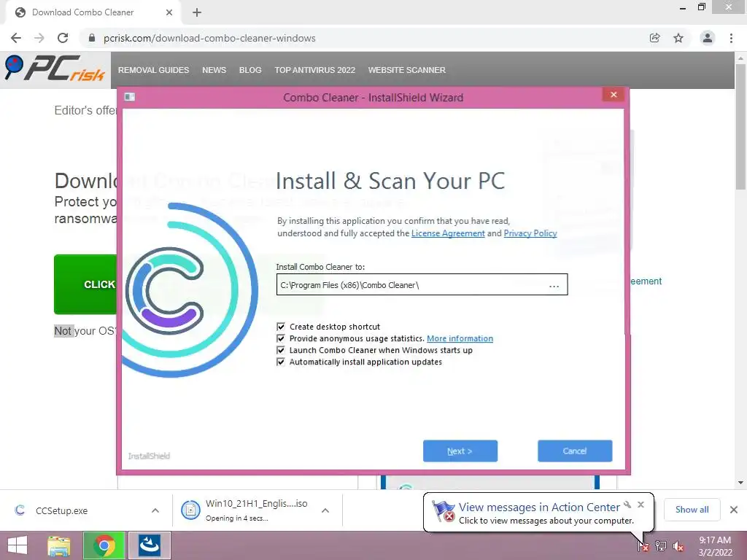This screenshot has height=560, width=747.
Task: Open the Website Scanner page
Action: [x=407, y=70]
